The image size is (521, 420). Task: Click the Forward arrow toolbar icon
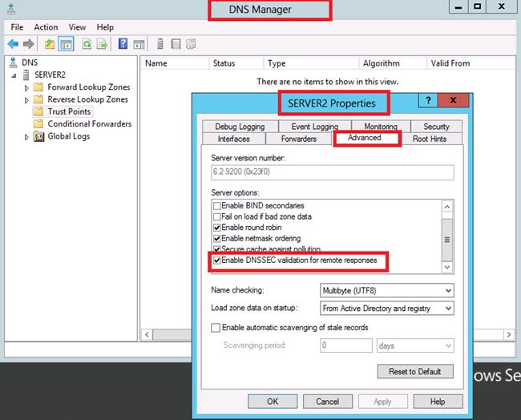29,44
